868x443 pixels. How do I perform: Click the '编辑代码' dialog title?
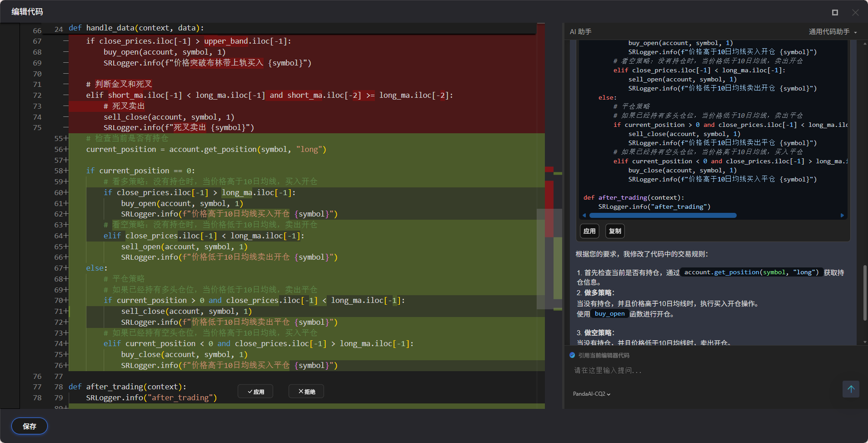(x=27, y=12)
